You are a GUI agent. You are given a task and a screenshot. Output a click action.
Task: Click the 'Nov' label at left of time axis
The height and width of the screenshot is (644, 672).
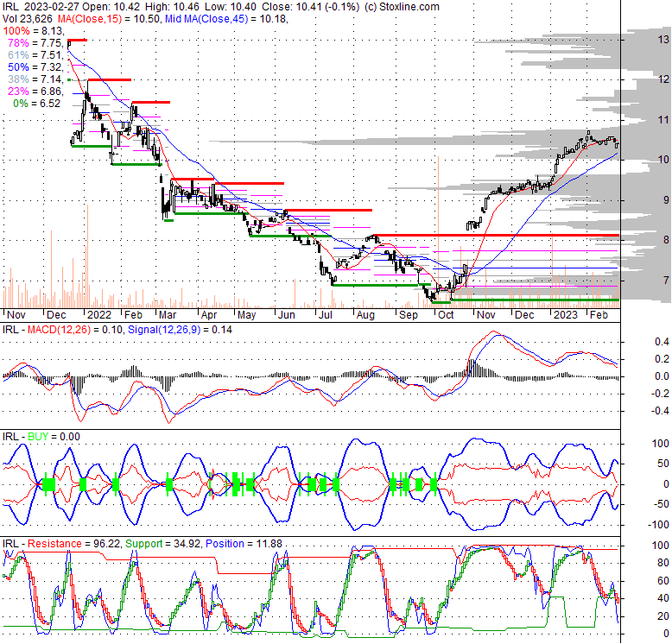[x=16, y=315]
